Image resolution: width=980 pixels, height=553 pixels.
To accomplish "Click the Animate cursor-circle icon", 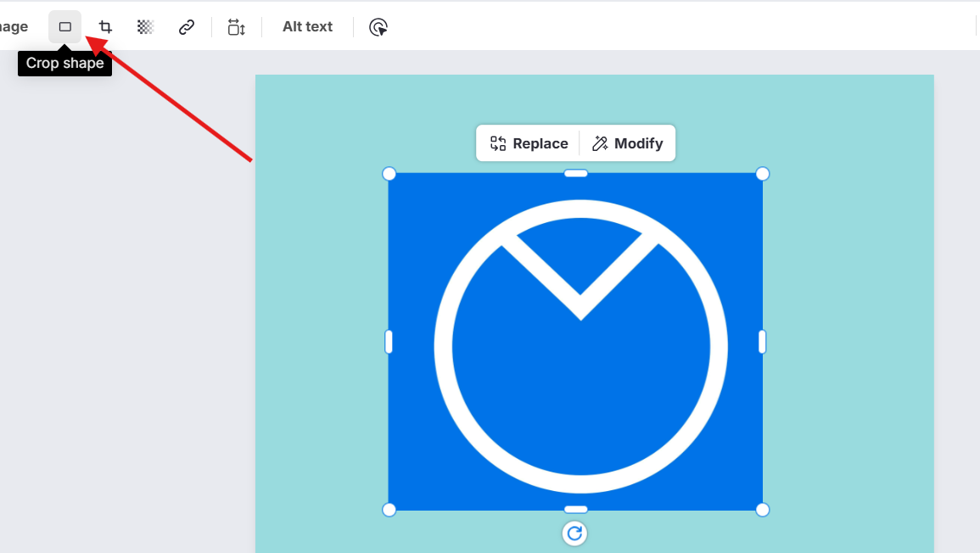I will click(x=378, y=27).
